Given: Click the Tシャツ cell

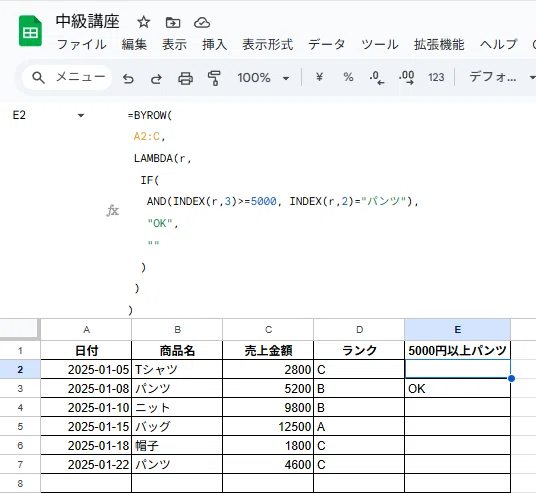Looking at the screenshot, I should coord(177,370).
